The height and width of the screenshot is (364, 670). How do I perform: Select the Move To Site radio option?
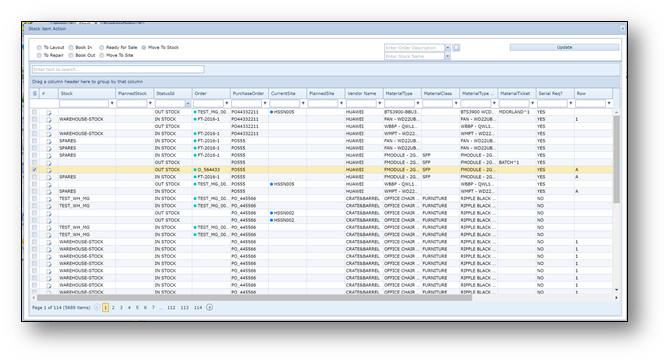tap(102, 56)
